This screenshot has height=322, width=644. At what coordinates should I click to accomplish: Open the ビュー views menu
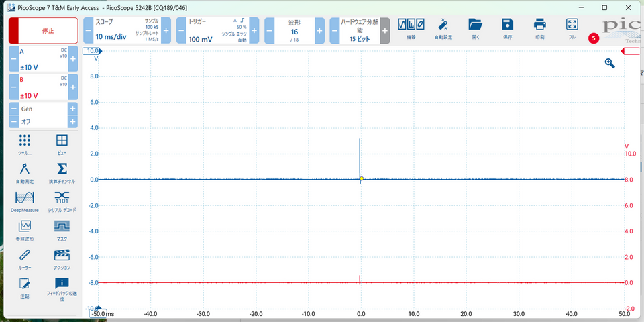point(62,143)
